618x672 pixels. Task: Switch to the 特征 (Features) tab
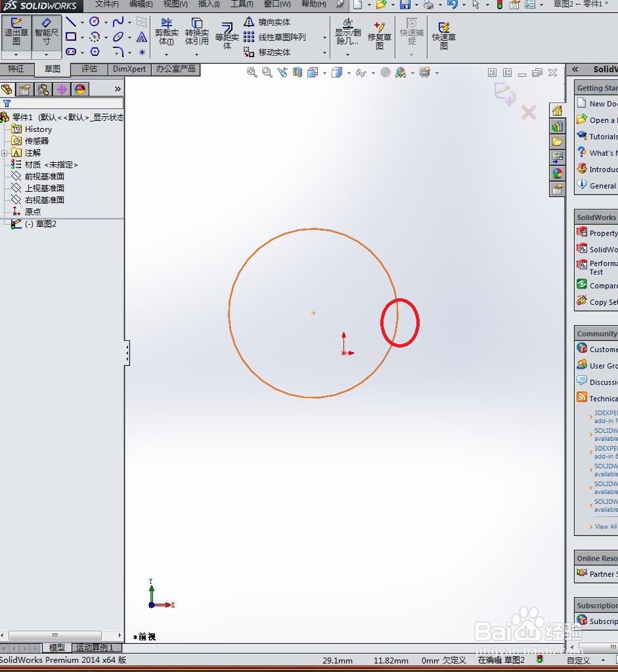[x=16, y=68]
